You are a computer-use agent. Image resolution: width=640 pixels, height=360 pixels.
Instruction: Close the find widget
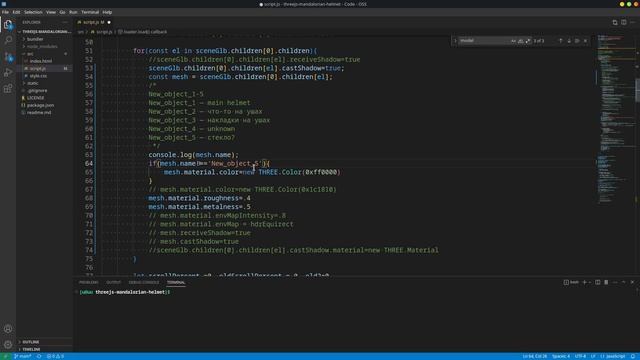click(585, 41)
